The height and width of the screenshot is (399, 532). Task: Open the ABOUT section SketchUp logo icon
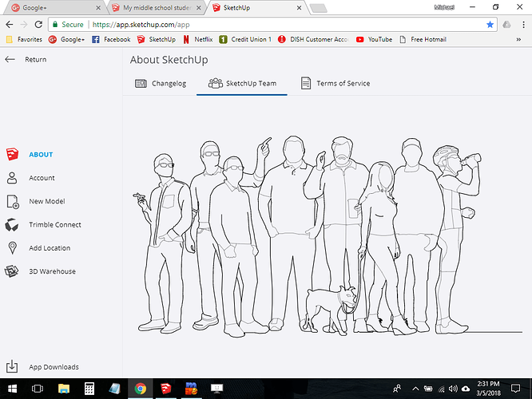(x=12, y=154)
